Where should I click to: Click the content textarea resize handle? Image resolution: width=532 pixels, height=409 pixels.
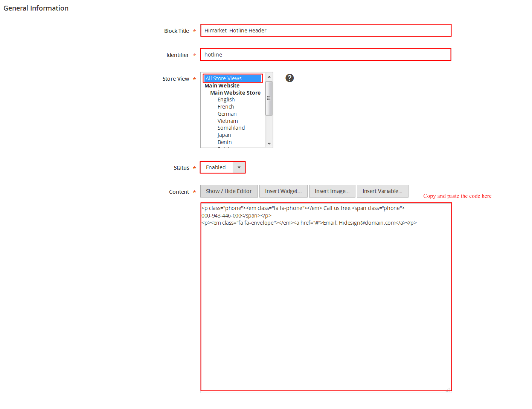coord(448,389)
